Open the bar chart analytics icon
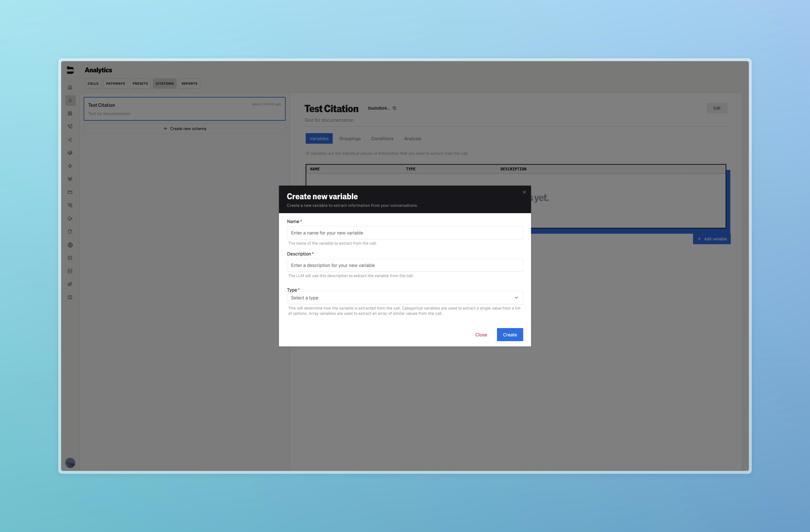This screenshot has height=532, width=810. [70, 100]
